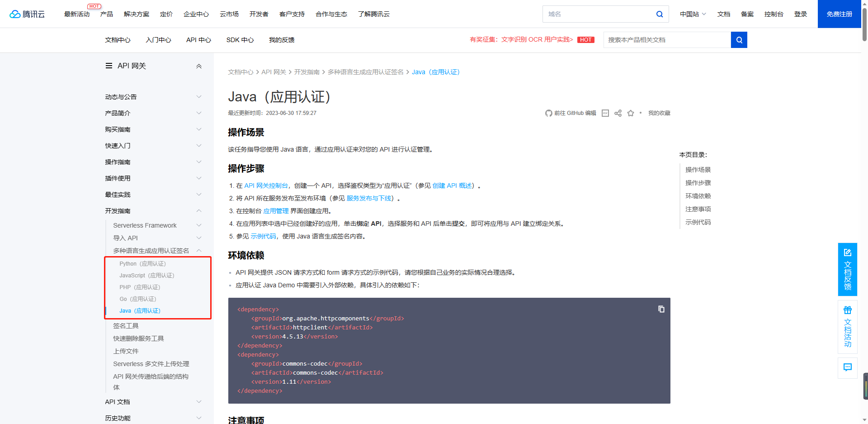
Task: Click 我的收藏 link
Action: [x=659, y=113]
